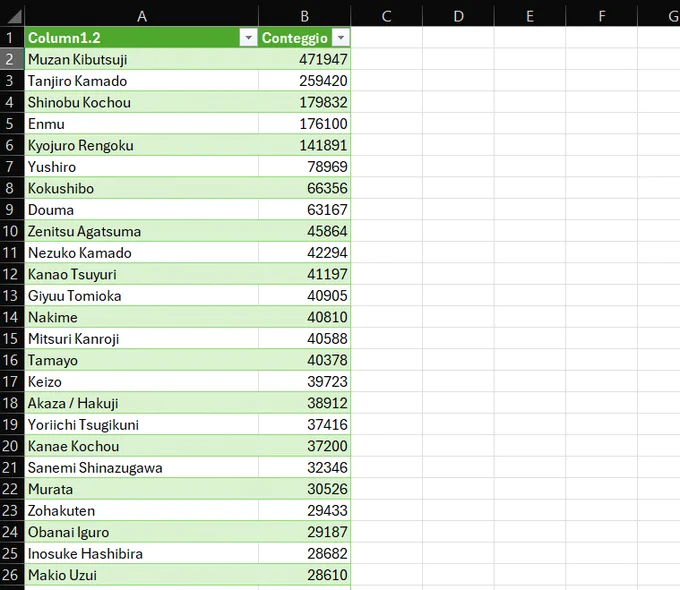Select the Inosuke Hashibira cell
The width and height of the screenshot is (680, 590).
pyautogui.click(x=141, y=553)
